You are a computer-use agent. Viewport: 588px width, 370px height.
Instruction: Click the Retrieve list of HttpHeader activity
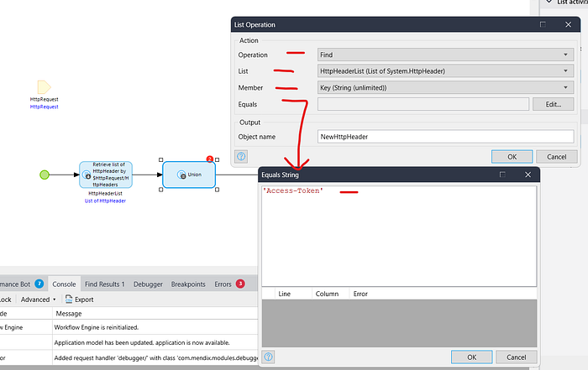click(106, 174)
